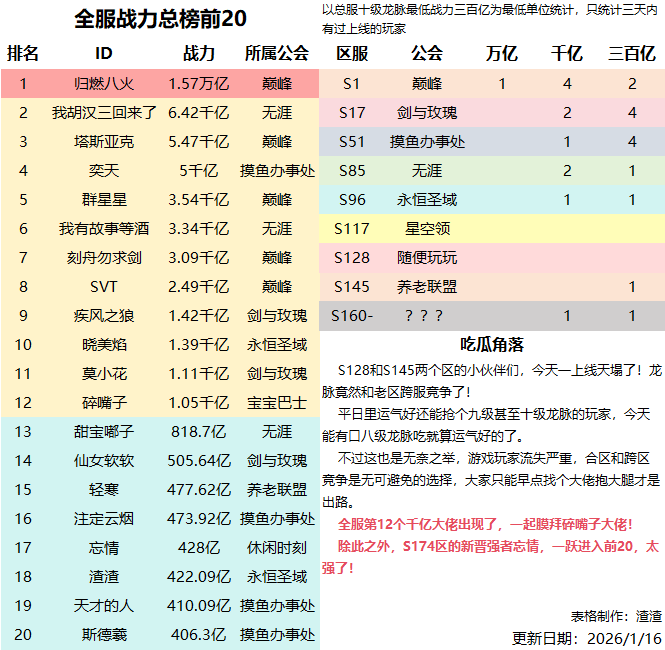665x650 pixels.
Task: Select the 排名 column header
Action: pyautogui.click(x=23, y=53)
